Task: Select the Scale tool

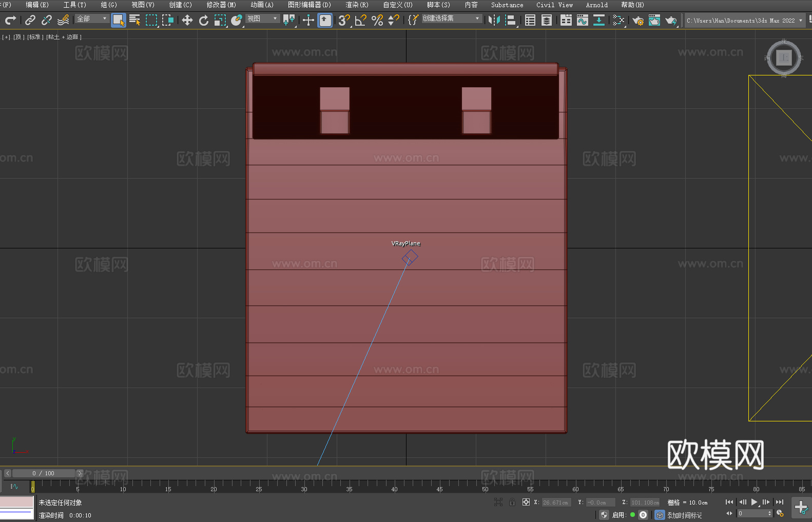Action: click(x=220, y=20)
